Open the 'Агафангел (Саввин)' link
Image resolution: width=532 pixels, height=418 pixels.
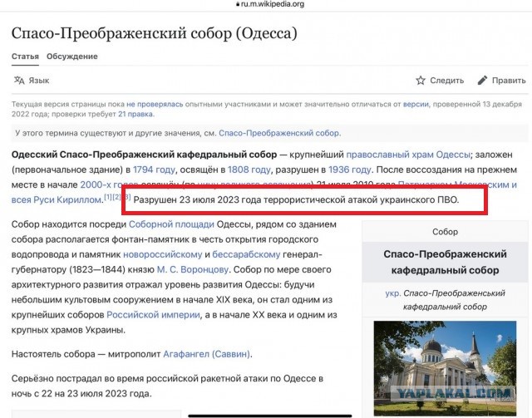click(x=207, y=354)
